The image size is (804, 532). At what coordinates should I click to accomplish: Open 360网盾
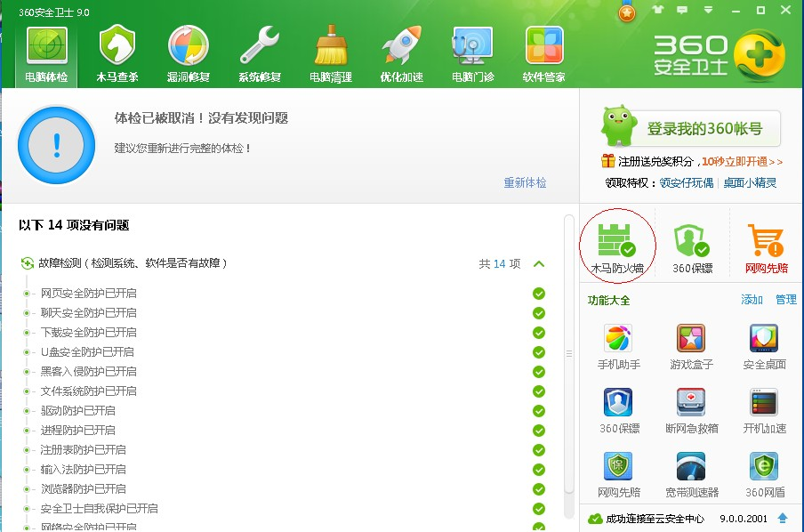coord(764,475)
